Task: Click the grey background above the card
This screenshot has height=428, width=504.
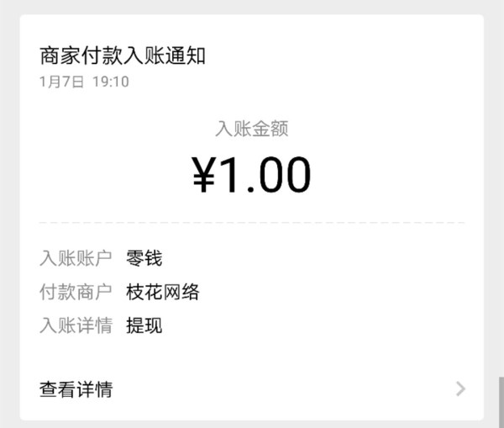Action: (252, 7)
